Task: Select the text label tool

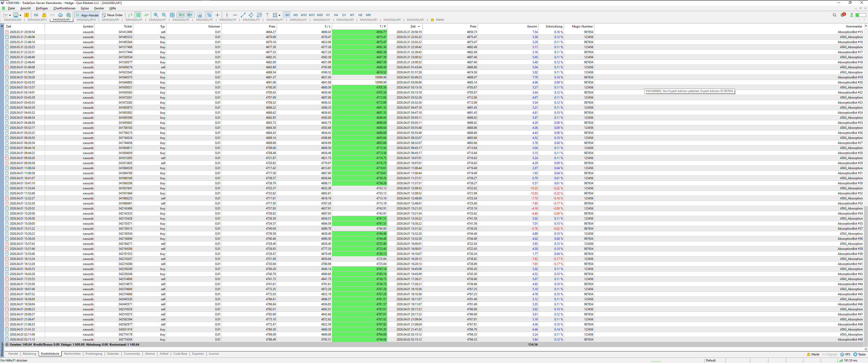Action: (267, 15)
